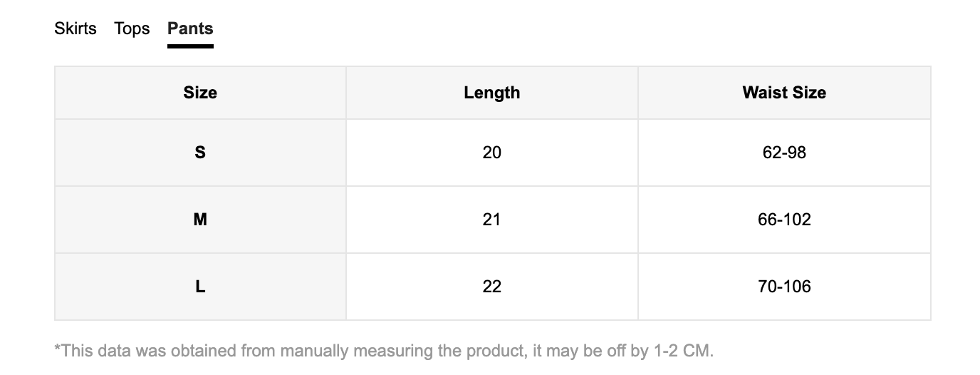Screen dimensions: 980x375
Task: Click the Length column header
Action: [x=491, y=93]
